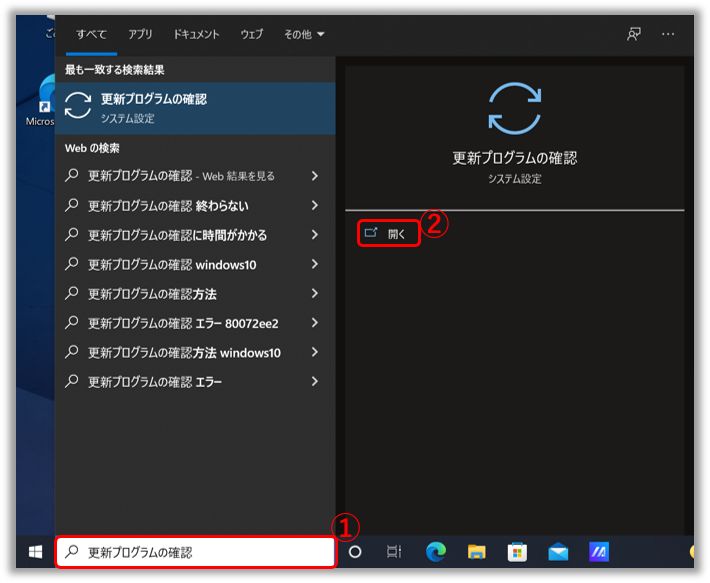Click large sync icon in preview pane
The height and width of the screenshot is (583, 710).
click(515, 109)
